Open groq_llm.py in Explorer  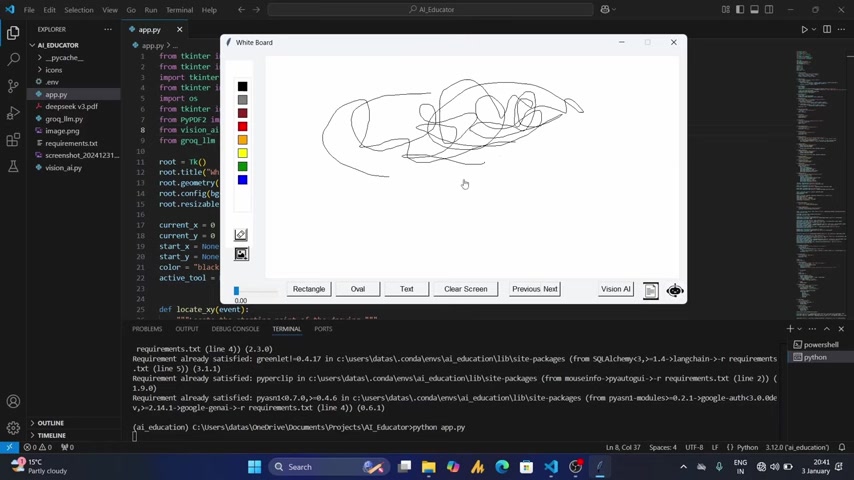(x=64, y=119)
